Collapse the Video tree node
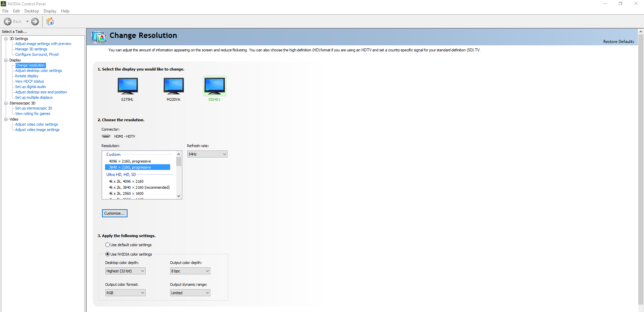The height and width of the screenshot is (312, 644). (x=6, y=119)
